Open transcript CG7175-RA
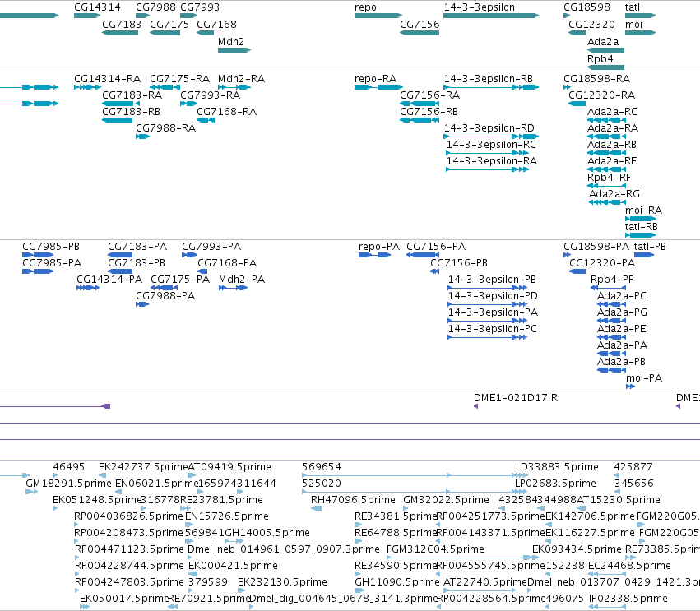 pyautogui.click(x=179, y=79)
